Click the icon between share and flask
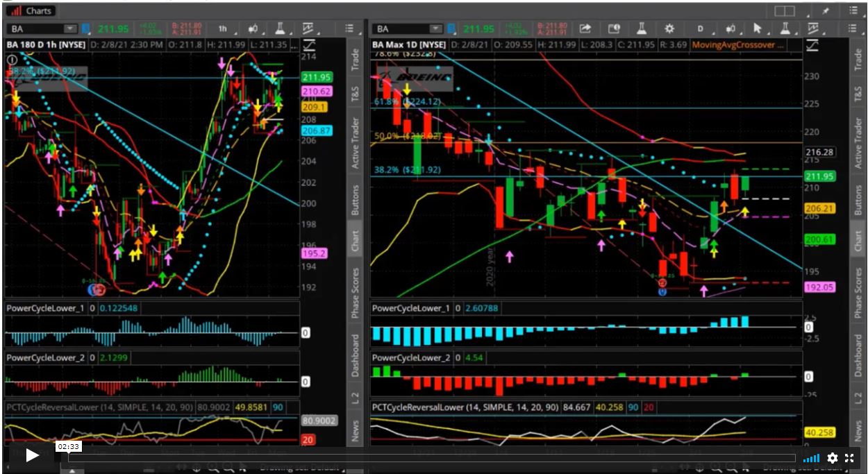 coord(614,28)
